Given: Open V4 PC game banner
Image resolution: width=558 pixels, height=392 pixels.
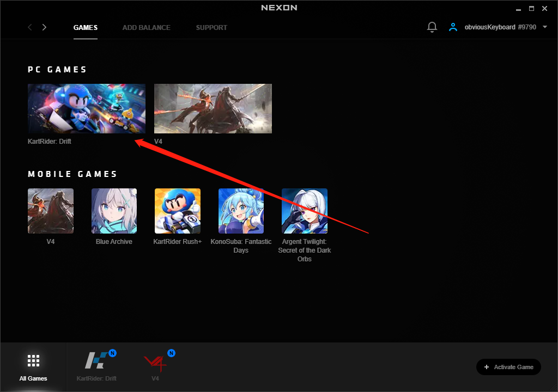Looking at the screenshot, I should click(213, 108).
